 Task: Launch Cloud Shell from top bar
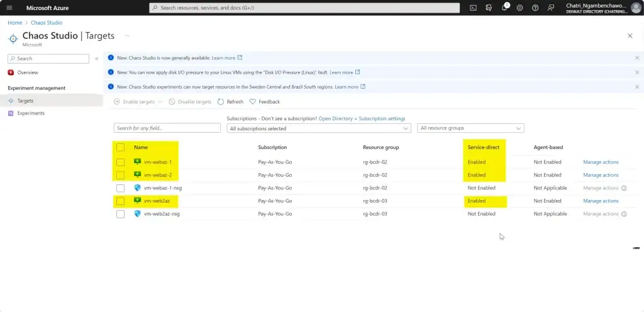pos(473,8)
